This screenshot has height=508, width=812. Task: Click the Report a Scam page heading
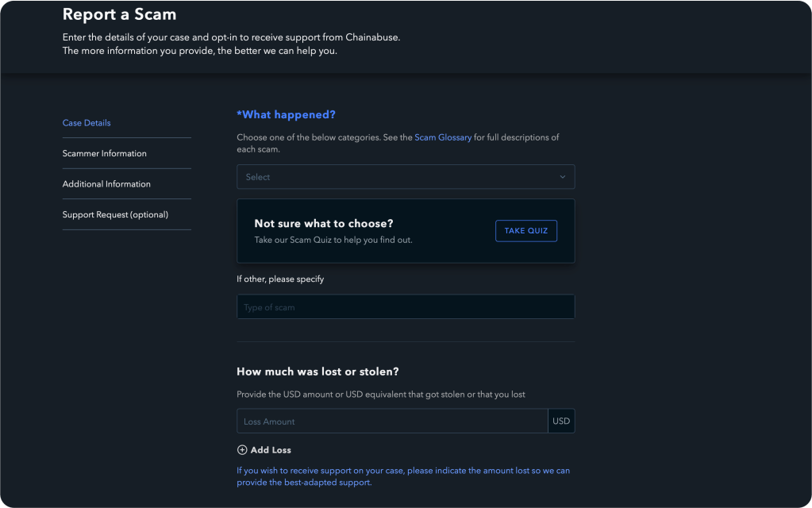coord(119,14)
